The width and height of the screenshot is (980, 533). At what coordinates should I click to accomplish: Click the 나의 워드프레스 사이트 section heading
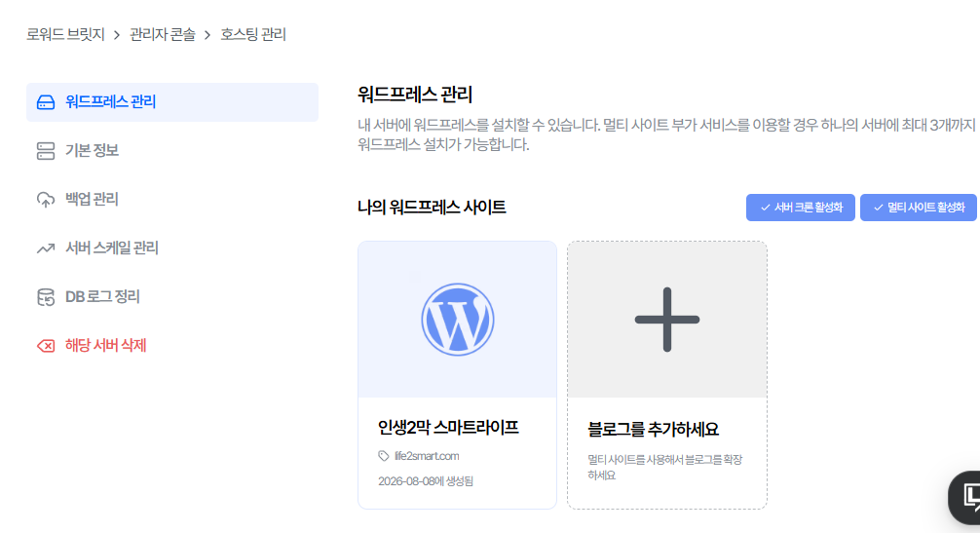432,207
